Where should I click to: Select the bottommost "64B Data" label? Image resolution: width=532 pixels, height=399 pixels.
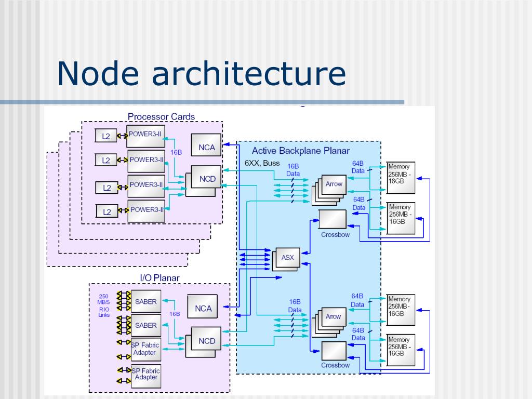tap(358, 334)
